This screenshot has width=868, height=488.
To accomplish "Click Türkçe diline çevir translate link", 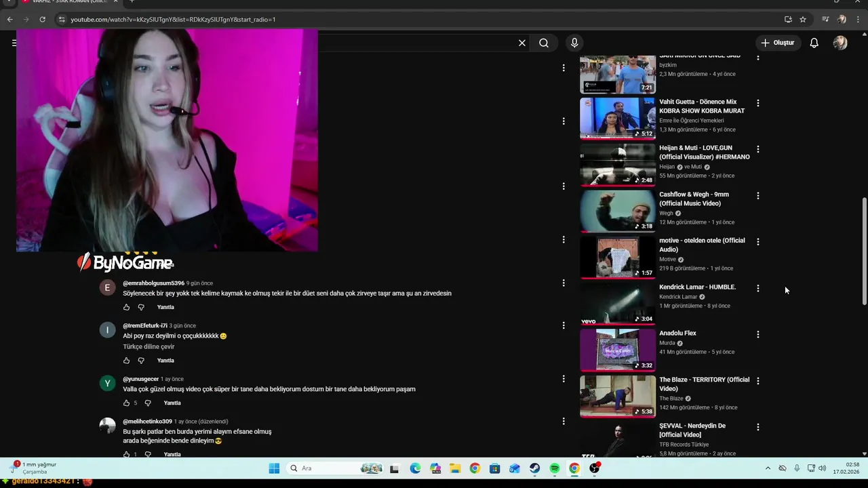I will point(149,346).
